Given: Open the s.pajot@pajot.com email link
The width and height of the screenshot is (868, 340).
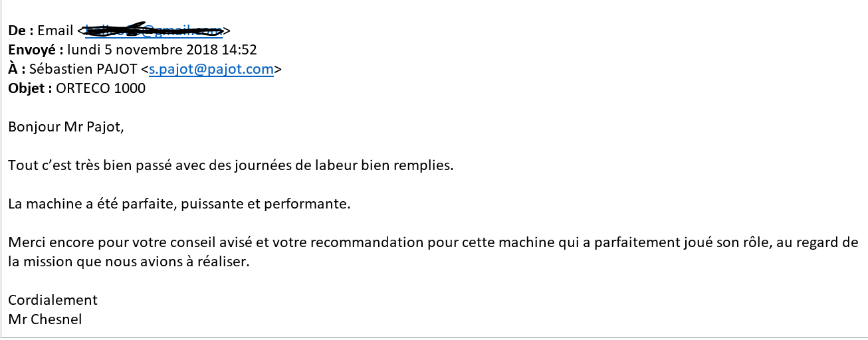Looking at the screenshot, I should [x=211, y=69].
